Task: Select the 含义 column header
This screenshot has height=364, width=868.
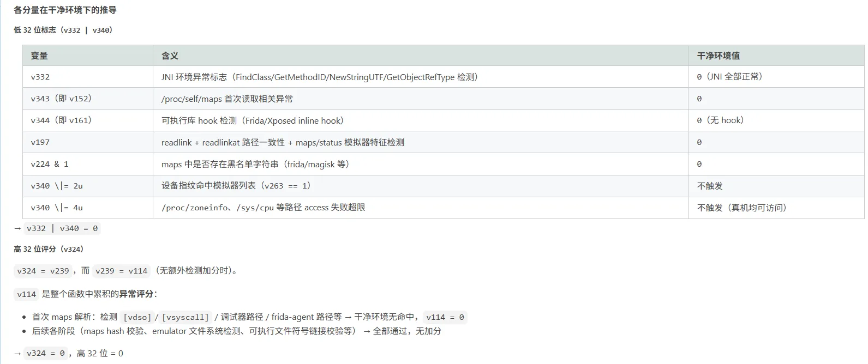Action: click(170, 56)
